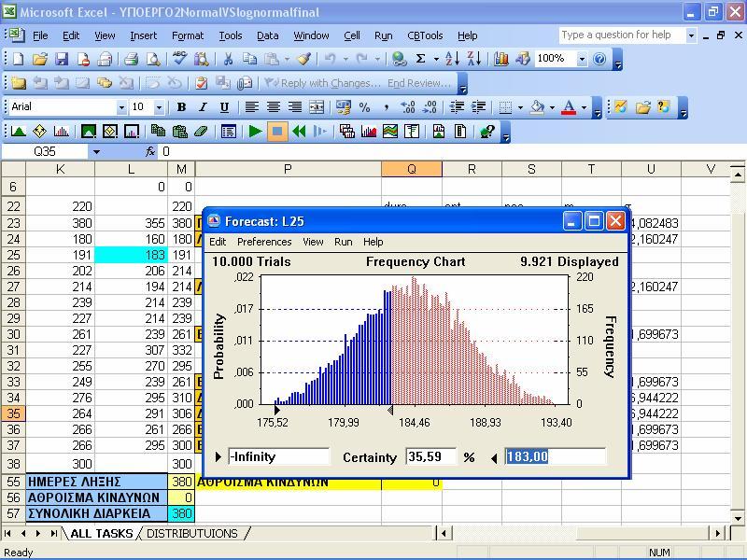Click Crystal Ball Copy Data icon
The height and width of the screenshot is (560, 747).
coord(158,131)
